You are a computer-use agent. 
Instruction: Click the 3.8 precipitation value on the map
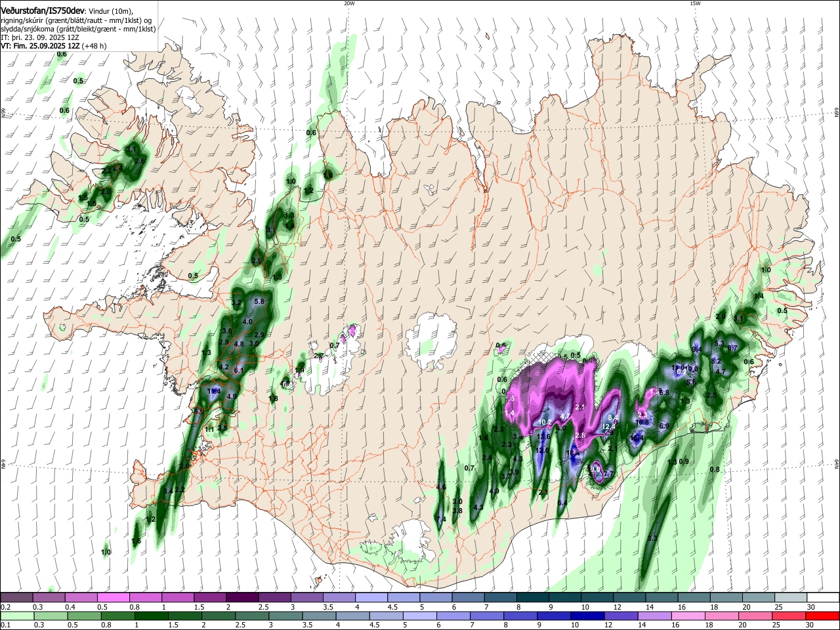click(x=457, y=511)
